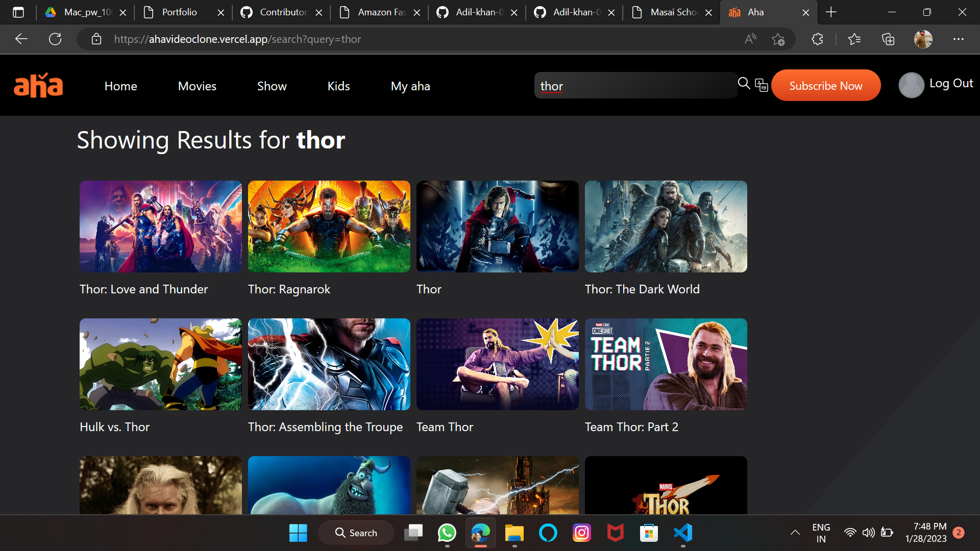Image resolution: width=980 pixels, height=551 pixels.
Task: Open the translate languages icon beside search
Action: point(762,86)
